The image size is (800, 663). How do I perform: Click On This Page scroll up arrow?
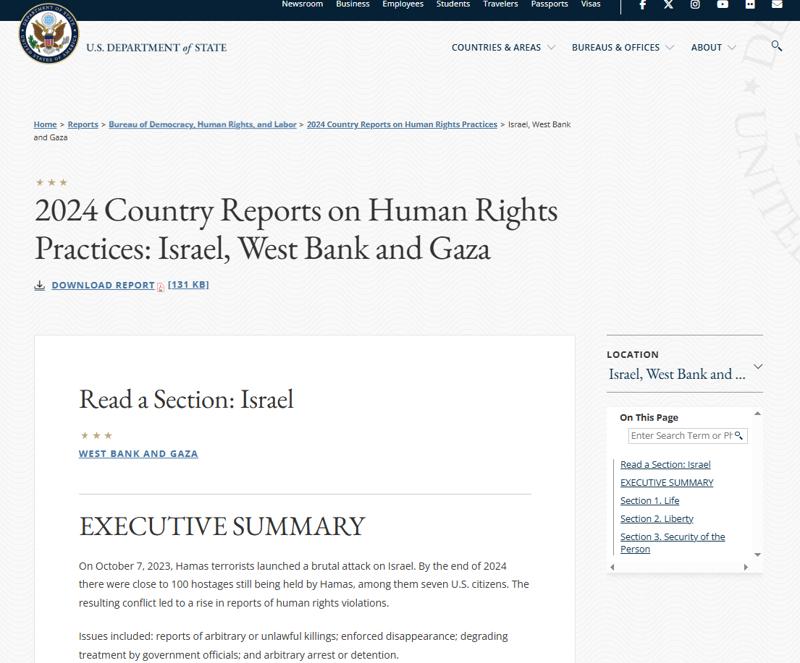[x=758, y=413]
